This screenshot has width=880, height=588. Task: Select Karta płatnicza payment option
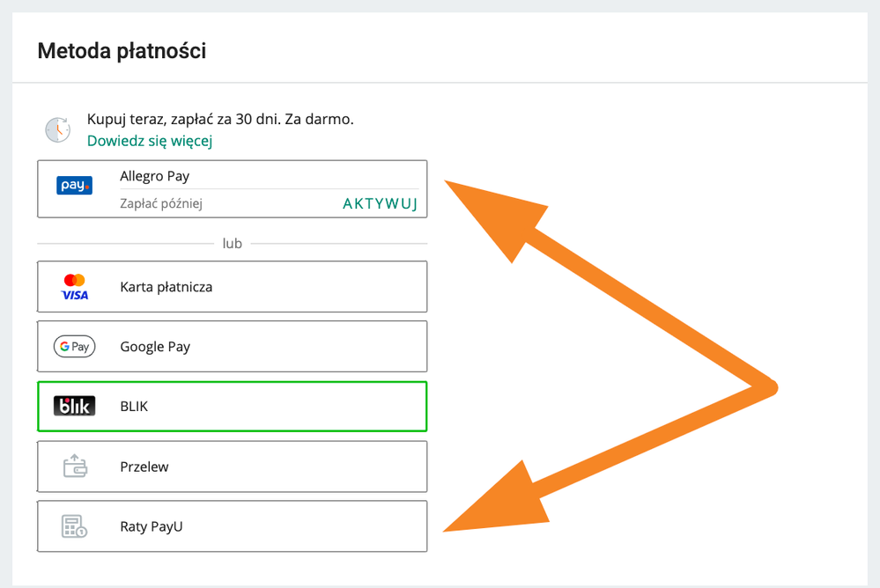232,287
